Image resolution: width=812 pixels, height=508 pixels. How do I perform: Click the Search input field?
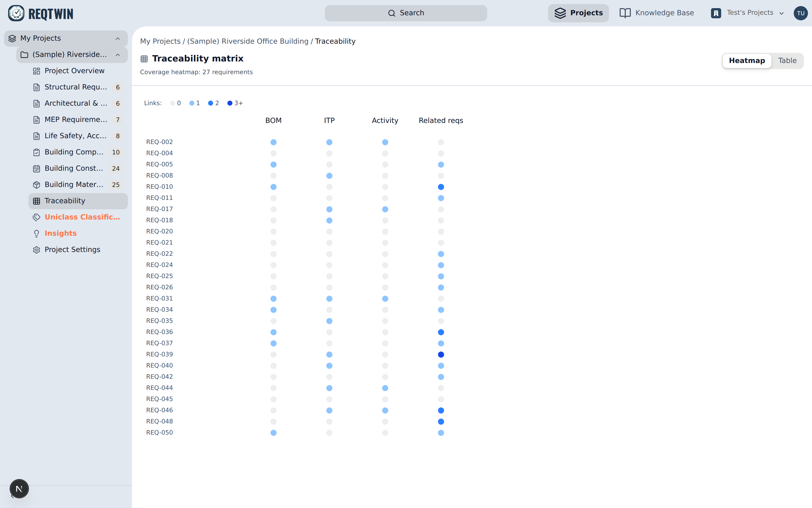click(x=406, y=13)
